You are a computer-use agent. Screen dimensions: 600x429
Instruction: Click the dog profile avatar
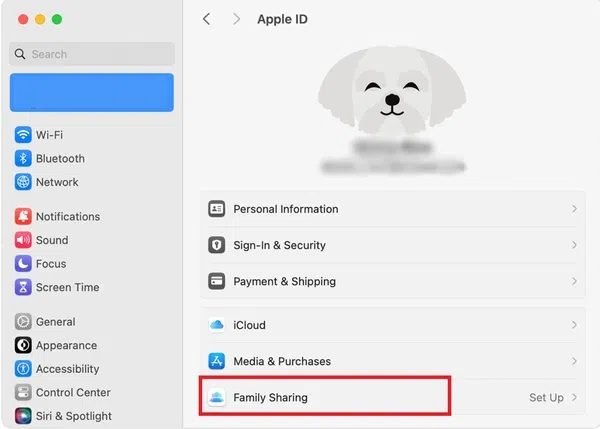pyautogui.click(x=392, y=90)
